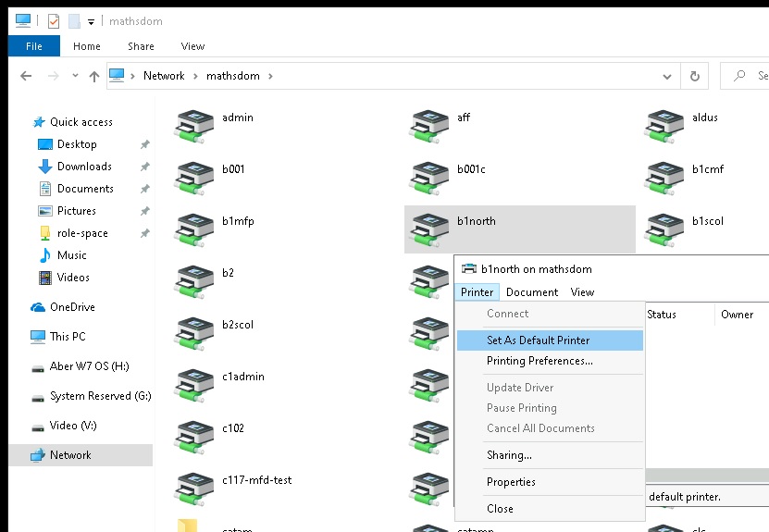
Task: Select the b001 printer icon
Action: point(195,177)
